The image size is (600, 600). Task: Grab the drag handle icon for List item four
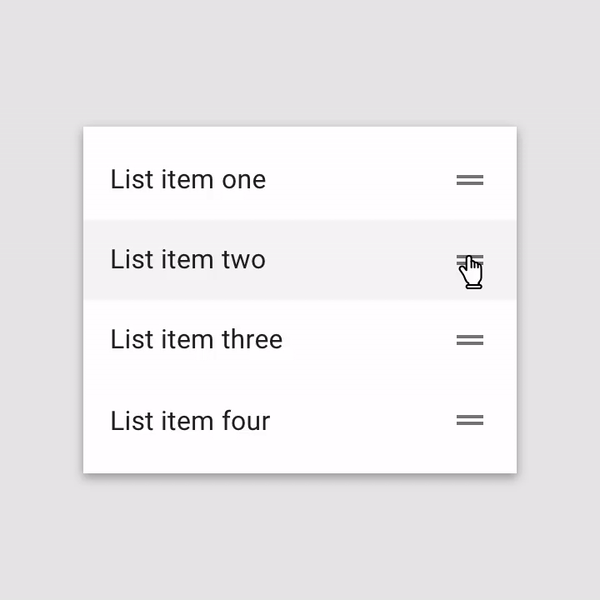coord(470,420)
